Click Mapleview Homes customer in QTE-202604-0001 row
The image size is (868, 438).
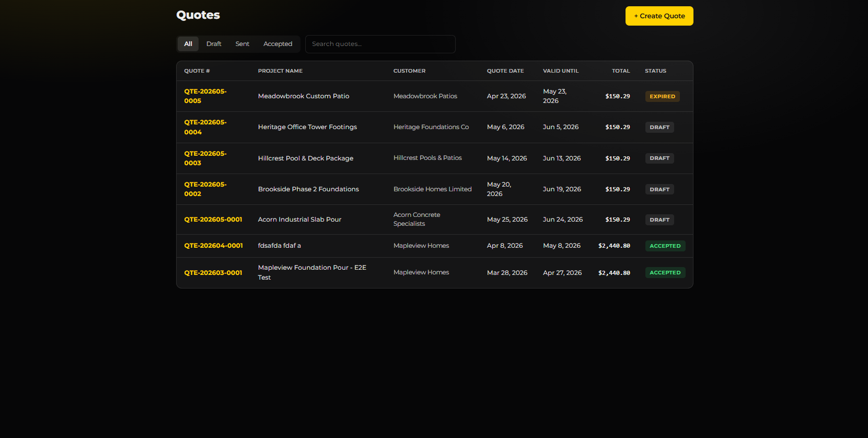(421, 246)
